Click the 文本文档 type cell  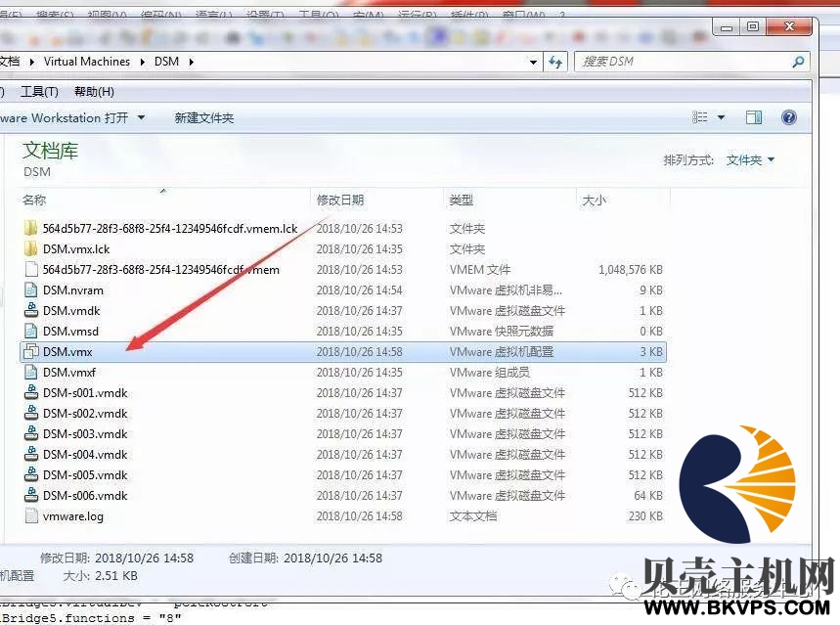473,516
